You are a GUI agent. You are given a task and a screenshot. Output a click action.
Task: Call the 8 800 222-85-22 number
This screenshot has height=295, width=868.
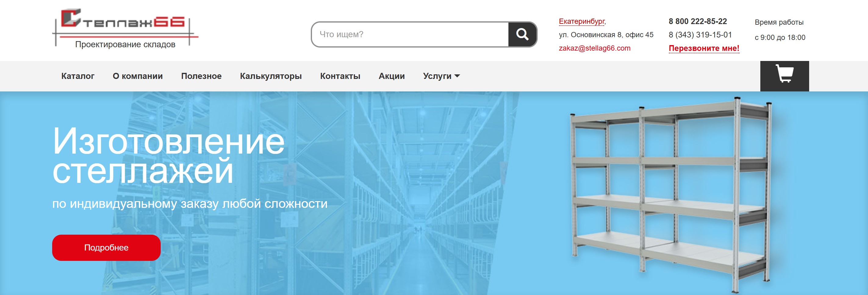pos(698,22)
